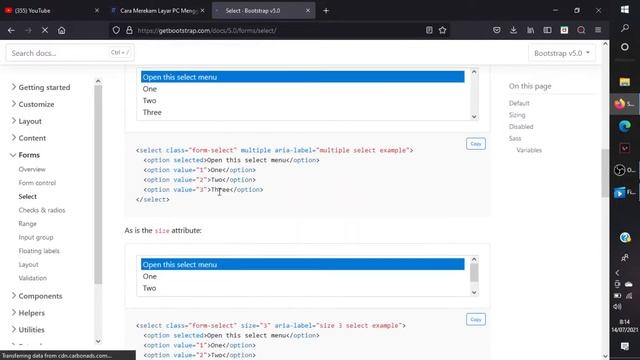Click the Search docs field

70,53
